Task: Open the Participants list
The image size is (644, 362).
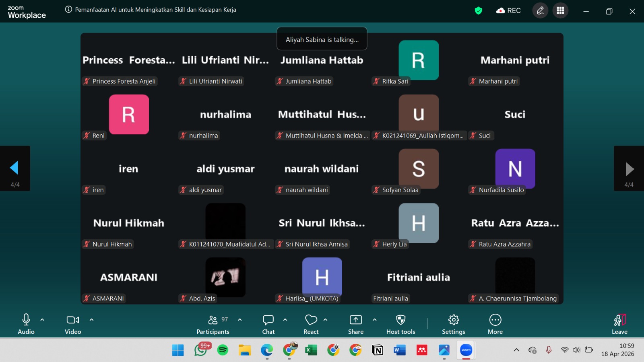Action: coord(213,324)
